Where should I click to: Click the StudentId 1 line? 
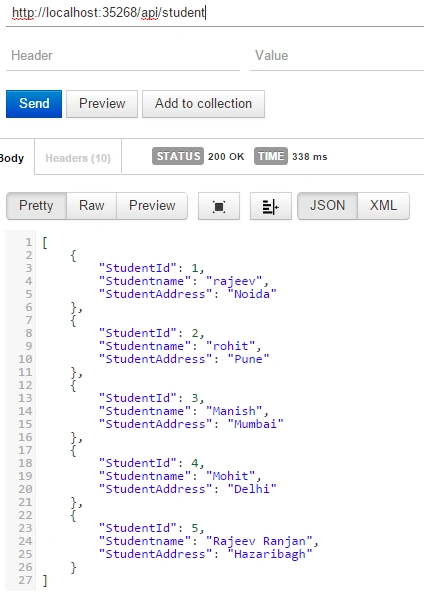pos(151,268)
